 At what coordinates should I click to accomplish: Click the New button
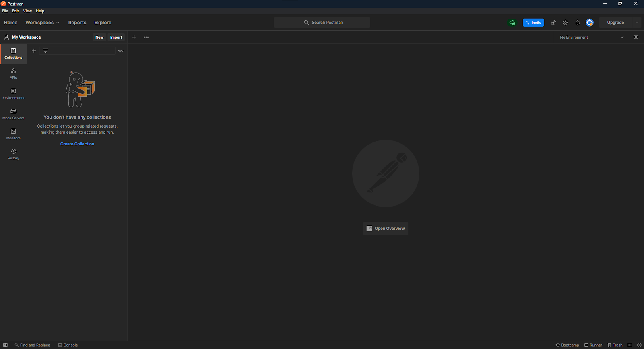pos(99,37)
